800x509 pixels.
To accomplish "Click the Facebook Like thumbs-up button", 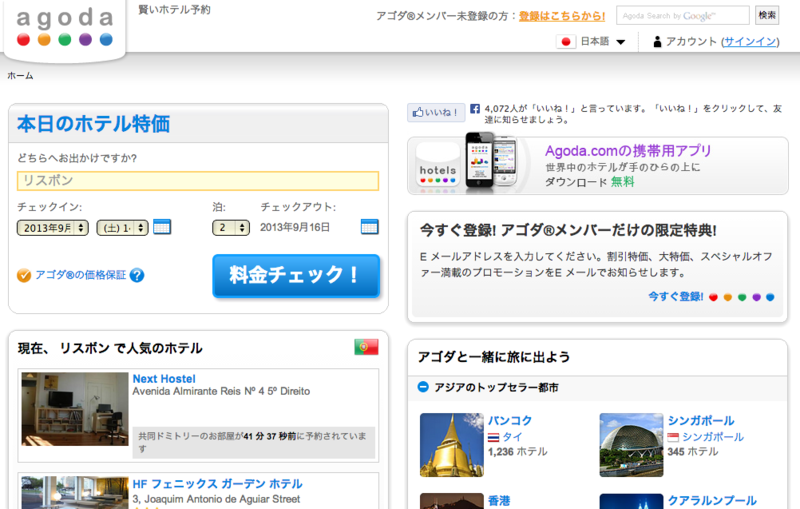I will point(436,113).
